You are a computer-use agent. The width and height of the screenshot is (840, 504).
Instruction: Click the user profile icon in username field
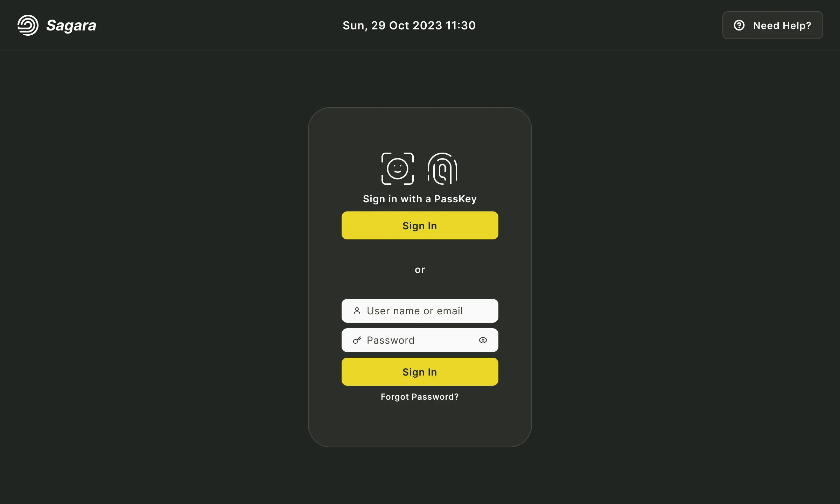pos(355,311)
